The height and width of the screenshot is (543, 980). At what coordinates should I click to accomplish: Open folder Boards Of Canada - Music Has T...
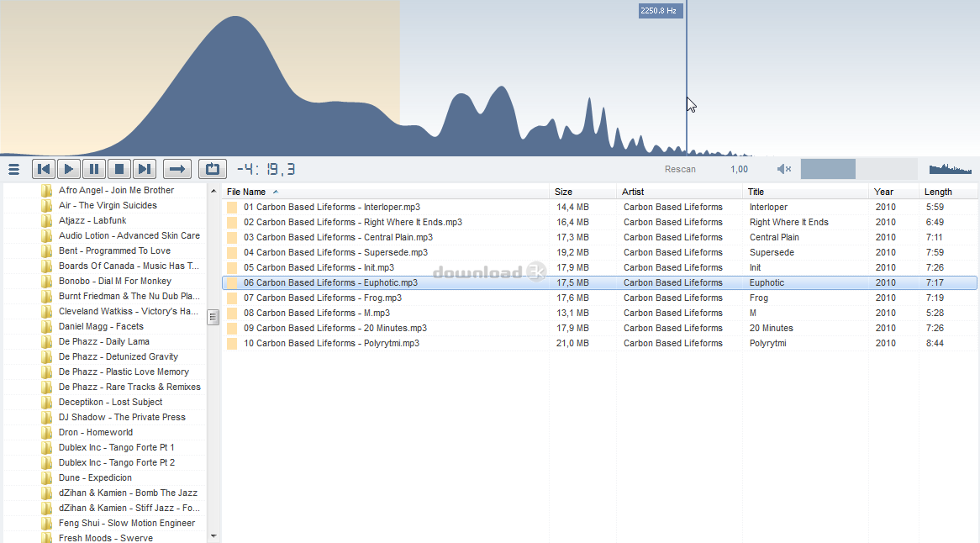[x=129, y=266]
